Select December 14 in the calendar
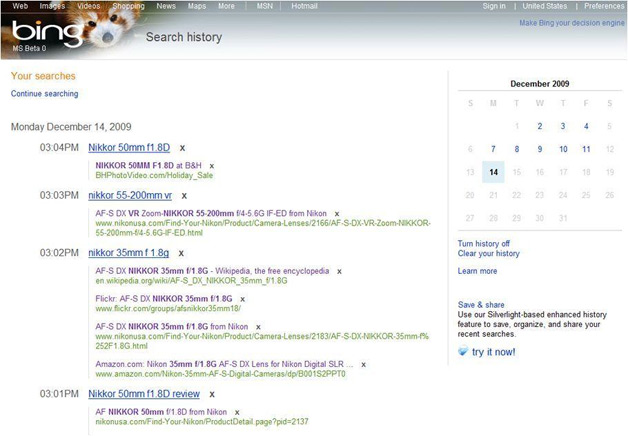 [493, 172]
